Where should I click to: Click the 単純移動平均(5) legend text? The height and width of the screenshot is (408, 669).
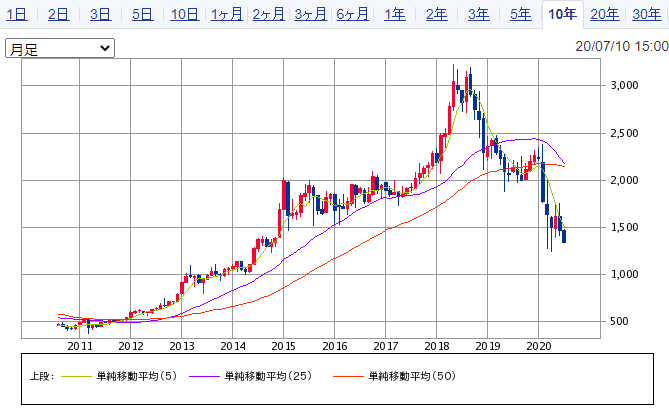tap(137, 376)
